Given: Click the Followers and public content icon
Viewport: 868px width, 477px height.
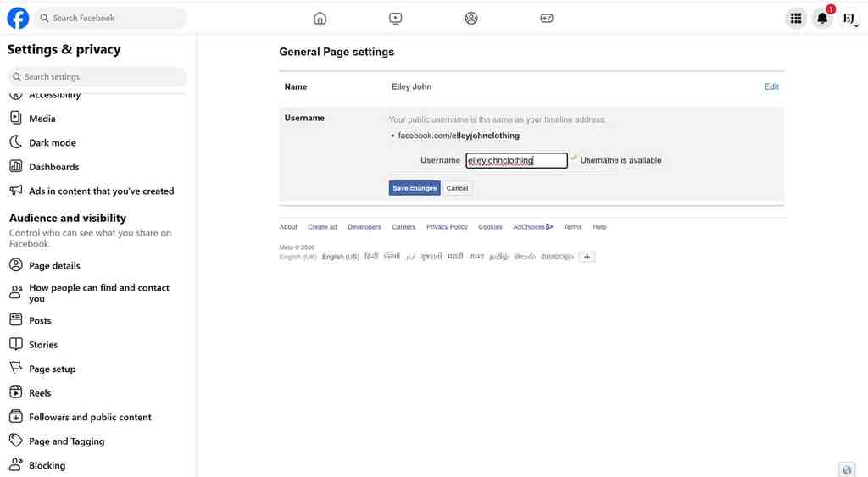Looking at the screenshot, I should 16,416.
